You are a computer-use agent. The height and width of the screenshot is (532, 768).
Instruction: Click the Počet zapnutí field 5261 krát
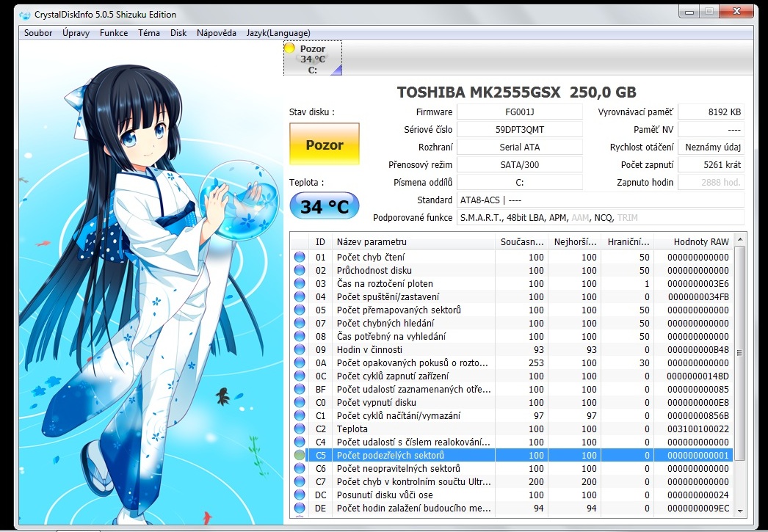711,164
